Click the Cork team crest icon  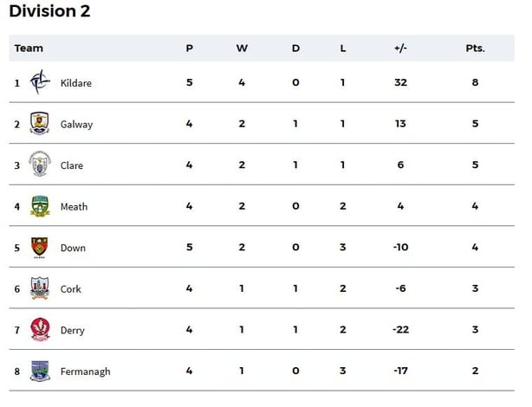point(40,288)
